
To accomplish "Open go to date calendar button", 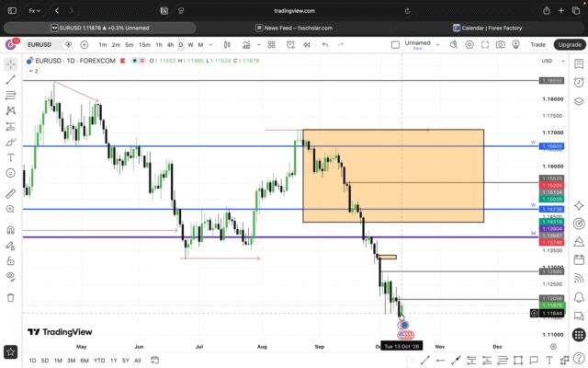I will [154, 361].
